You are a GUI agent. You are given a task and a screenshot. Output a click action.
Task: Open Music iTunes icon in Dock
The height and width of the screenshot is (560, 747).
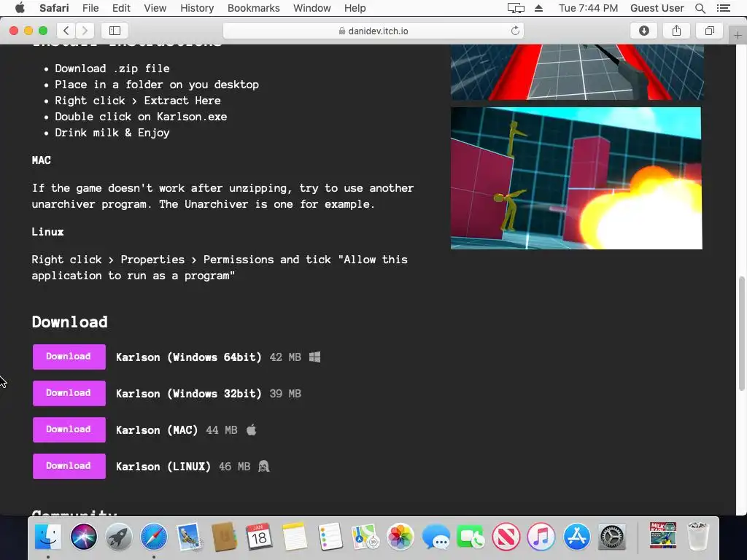point(541,537)
